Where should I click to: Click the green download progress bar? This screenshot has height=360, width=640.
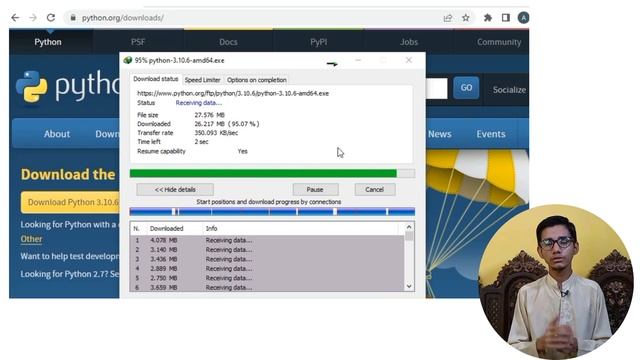(x=272, y=173)
